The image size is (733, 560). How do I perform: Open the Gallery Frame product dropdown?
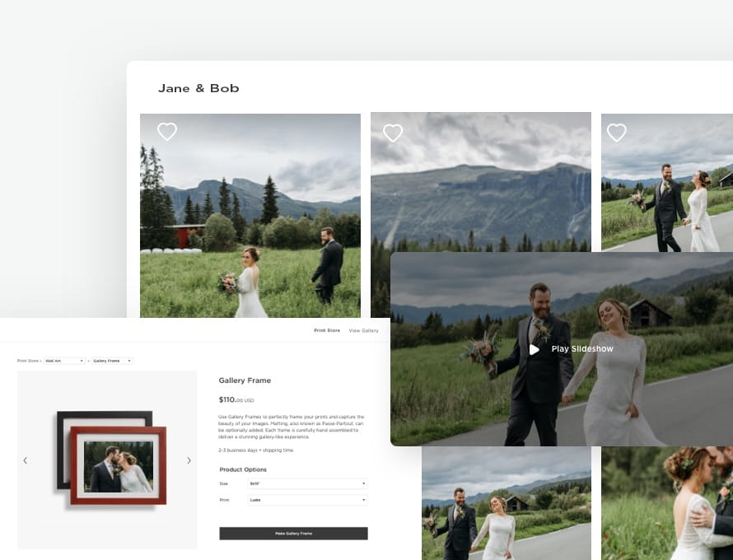pos(112,361)
